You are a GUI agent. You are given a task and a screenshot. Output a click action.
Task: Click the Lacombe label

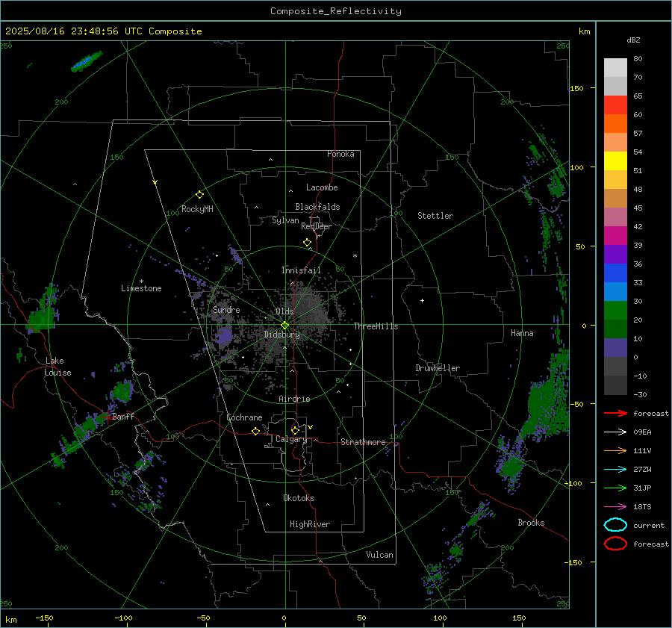[322, 187]
